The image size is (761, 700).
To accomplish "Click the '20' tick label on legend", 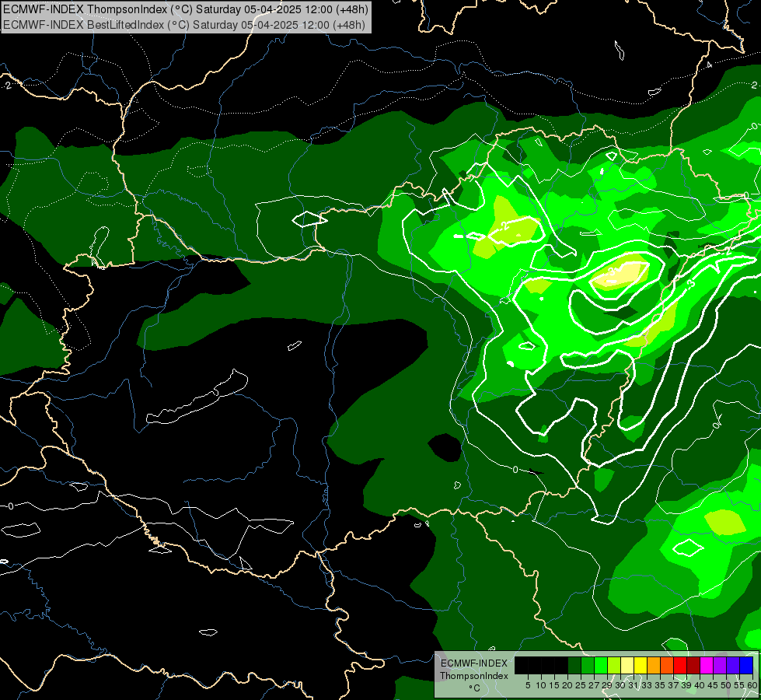I will [567, 685].
